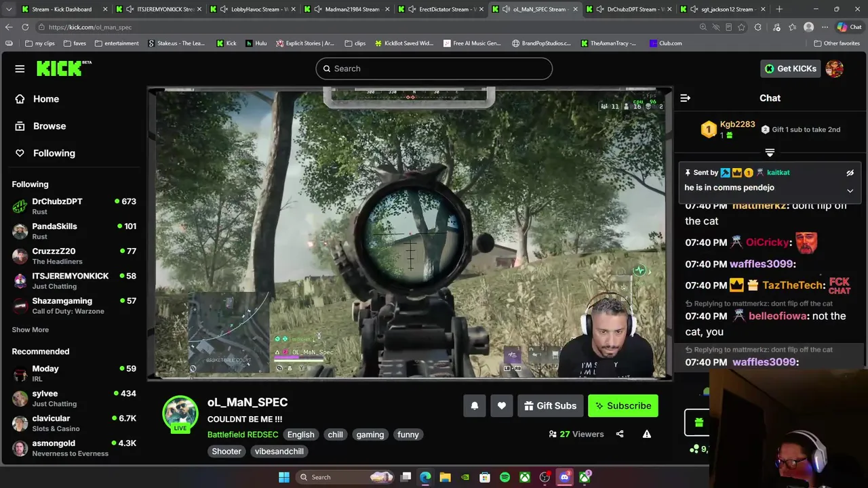
Task: Select the vibesandchill tag
Action: tap(279, 451)
